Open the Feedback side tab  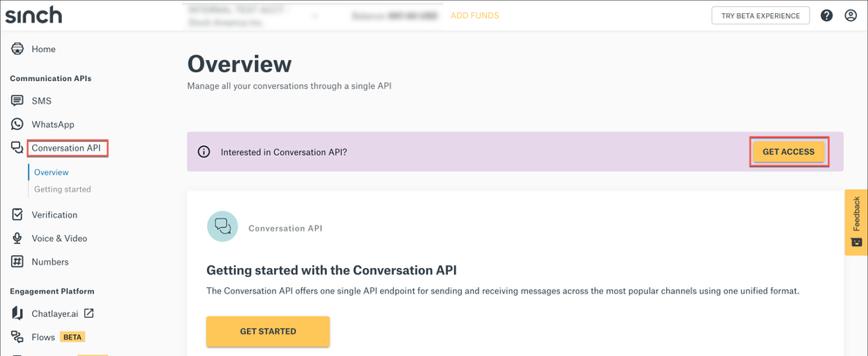pyautogui.click(x=856, y=222)
